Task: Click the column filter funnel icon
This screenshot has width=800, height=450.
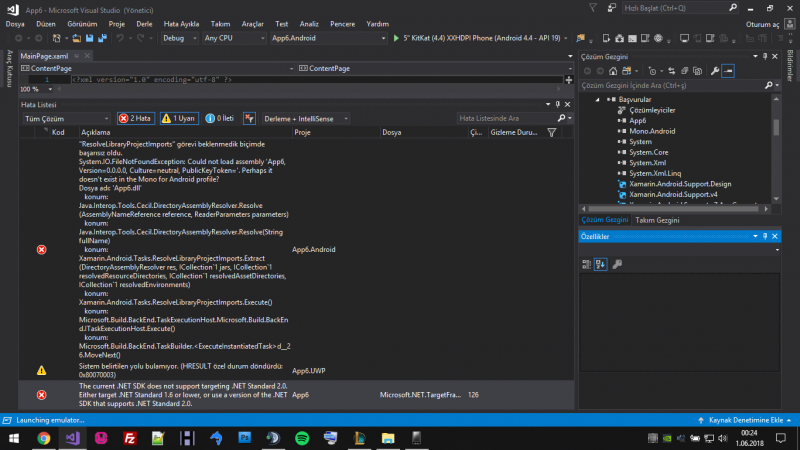Action: pyautogui.click(x=552, y=133)
